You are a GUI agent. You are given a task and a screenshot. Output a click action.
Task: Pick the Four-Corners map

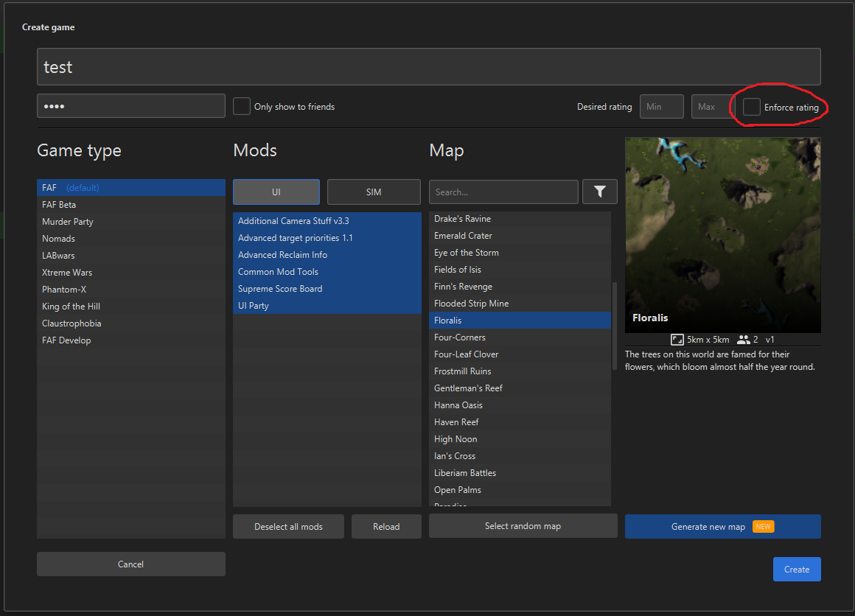(x=520, y=337)
